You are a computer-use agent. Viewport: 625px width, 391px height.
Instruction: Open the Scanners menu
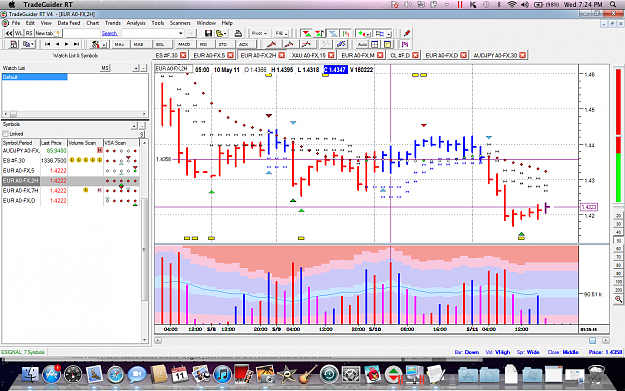point(180,23)
